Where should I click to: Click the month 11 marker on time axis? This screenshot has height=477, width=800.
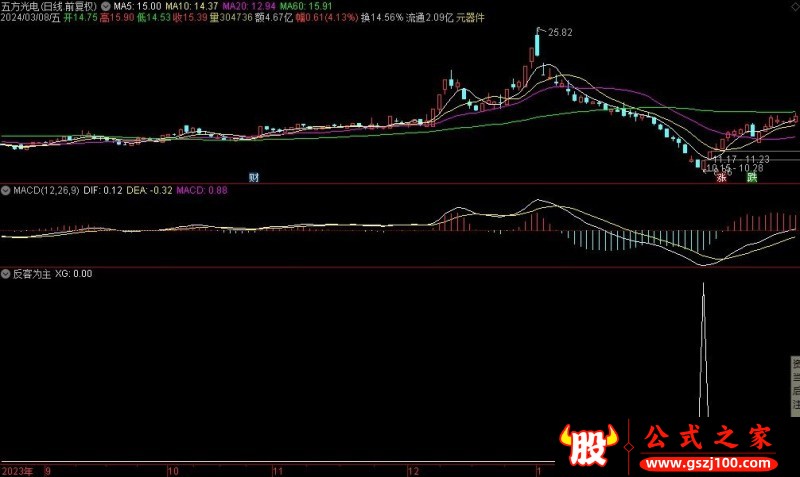(289, 469)
